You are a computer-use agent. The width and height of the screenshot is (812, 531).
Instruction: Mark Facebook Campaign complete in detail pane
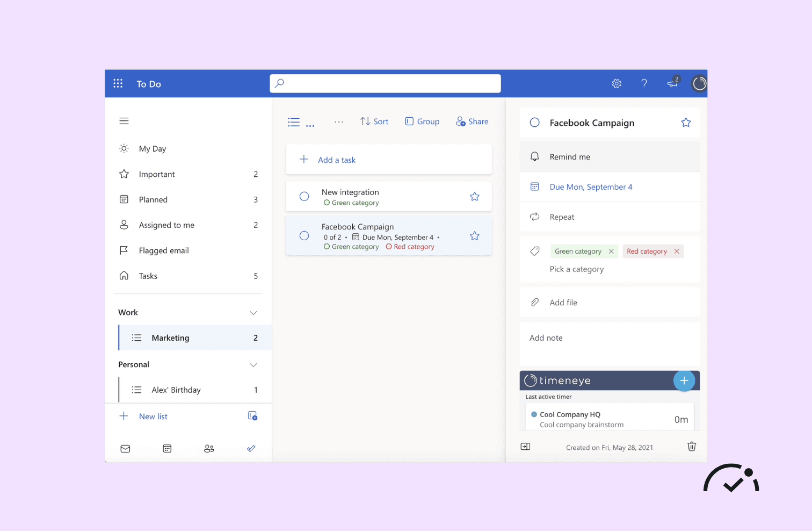click(x=535, y=123)
